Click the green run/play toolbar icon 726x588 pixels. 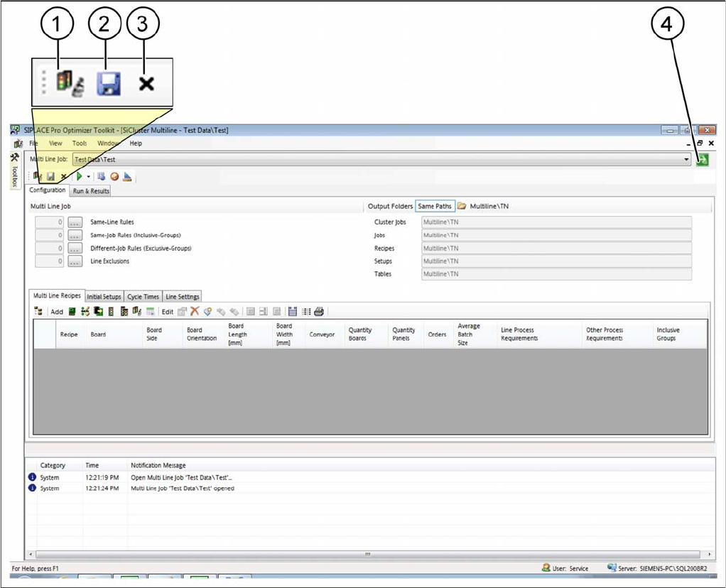pos(80,176)
